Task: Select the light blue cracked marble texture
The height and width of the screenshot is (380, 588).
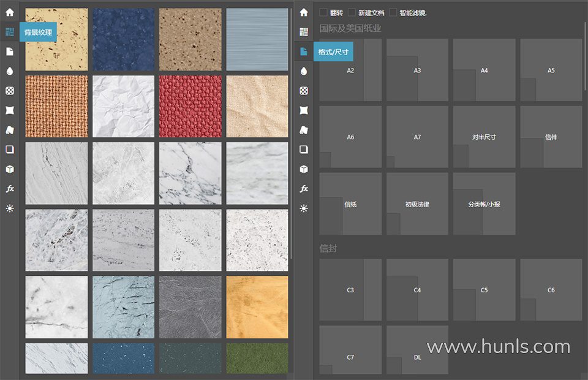Action: [123, 307]
